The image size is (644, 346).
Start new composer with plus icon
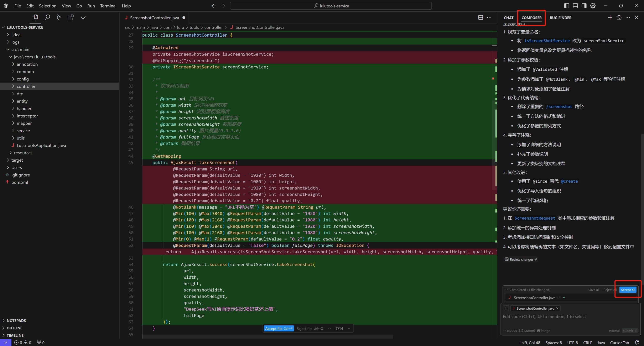pyautogui.click(x=610, y=17)
